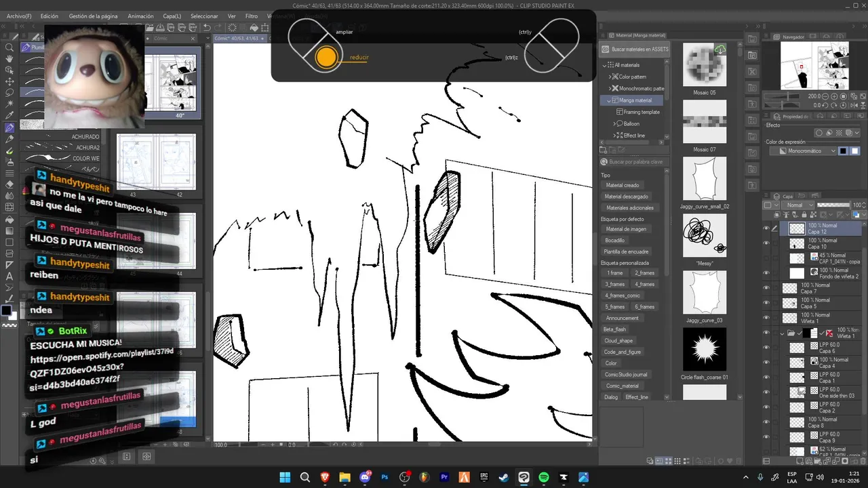Open the Archivo menu
Viewport: 868px width, 488px height.
(x=19, y=16)
